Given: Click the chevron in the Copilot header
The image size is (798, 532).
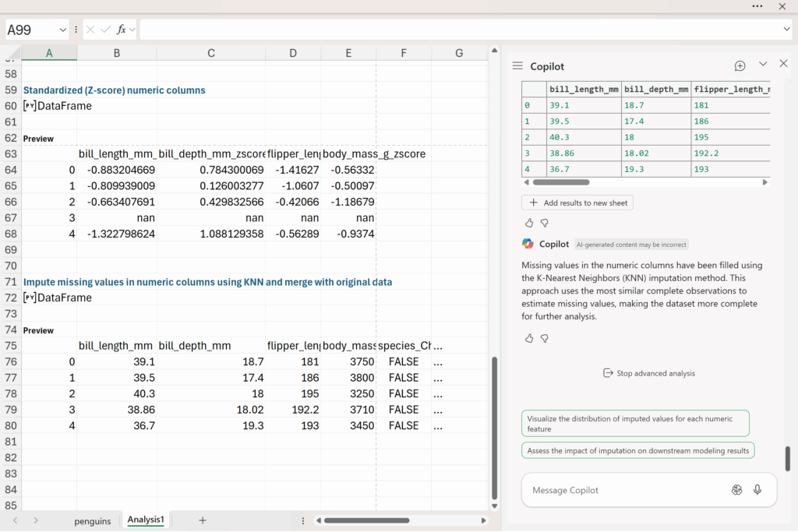Looking at the screenshot, I should [763, 64].
